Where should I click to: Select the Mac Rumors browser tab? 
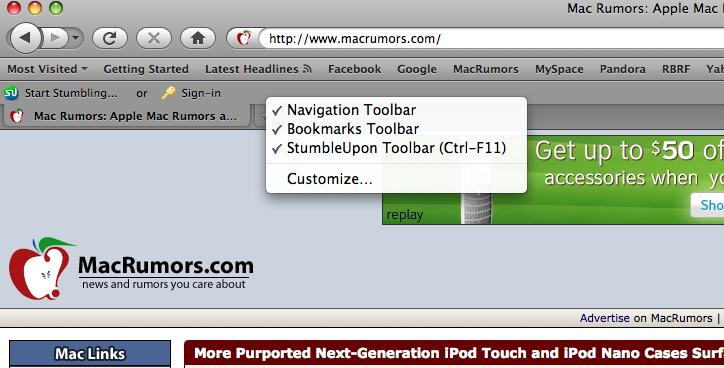click(127, 116)
